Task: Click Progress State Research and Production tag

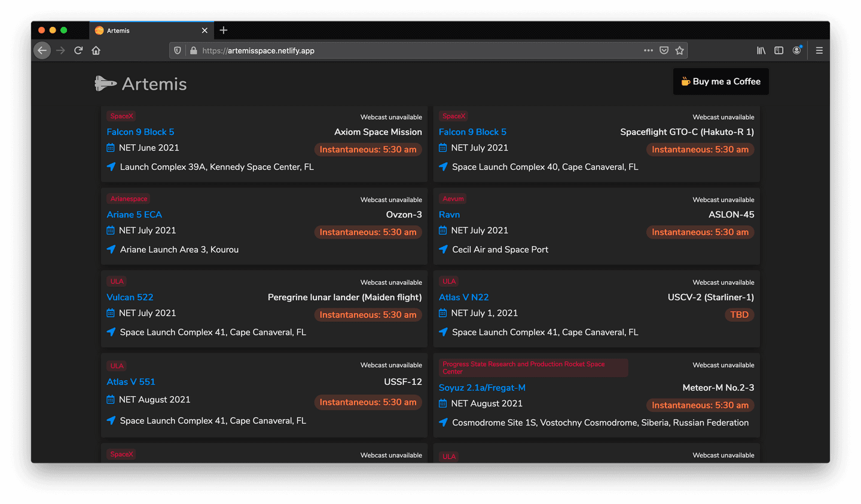Action: coord(533,368)
